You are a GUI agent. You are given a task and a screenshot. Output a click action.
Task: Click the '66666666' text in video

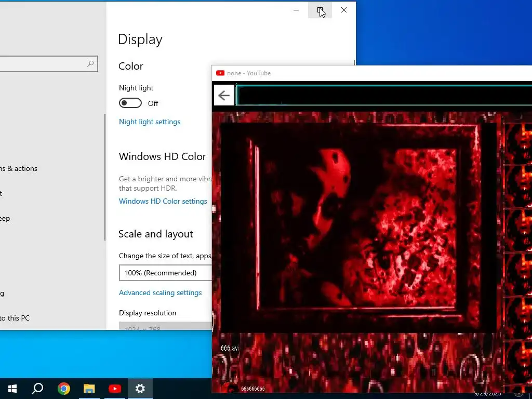[253, 389]
